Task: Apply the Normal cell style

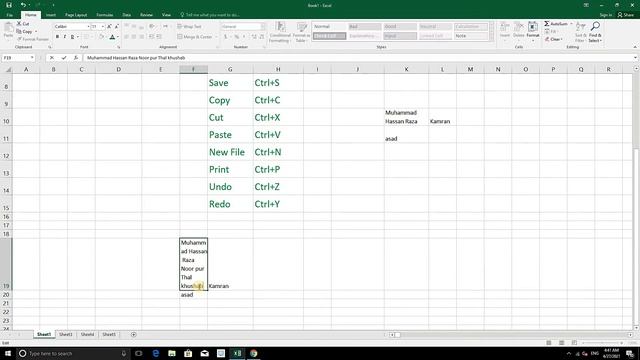Action: [329, 27]
